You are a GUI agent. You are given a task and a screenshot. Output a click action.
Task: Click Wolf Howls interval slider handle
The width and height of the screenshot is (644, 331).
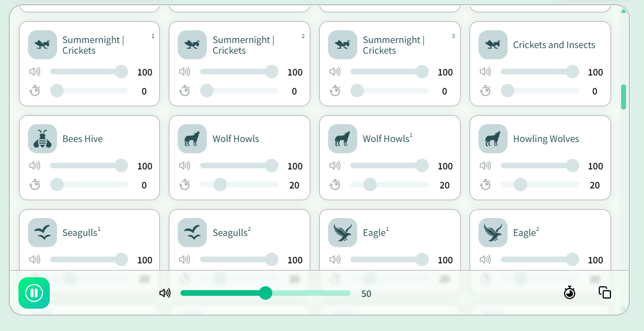[220, 185]
